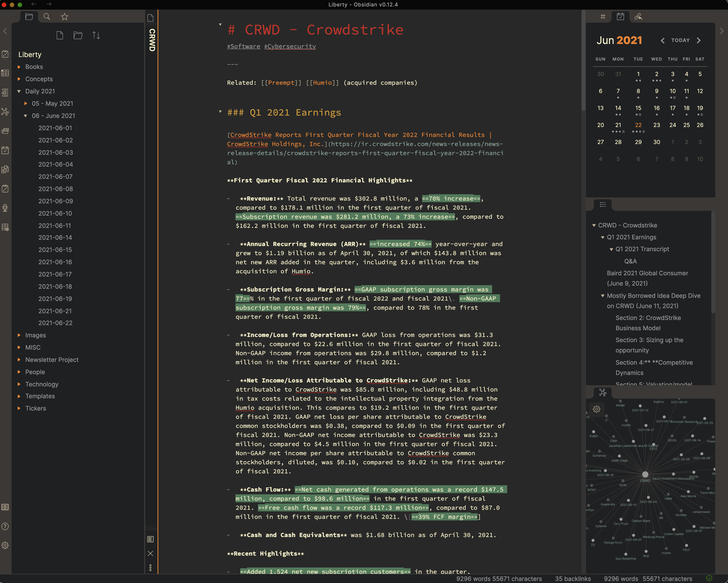The width and height of the screenshot is (728, 583).
Task: Open the search tab in sidebar
Action: coord(47,17)
